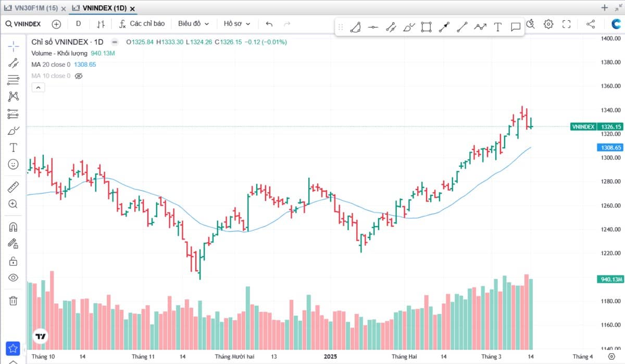Open the emoji icons tool
Screen dimensions: 625x364
coord(14,164)
